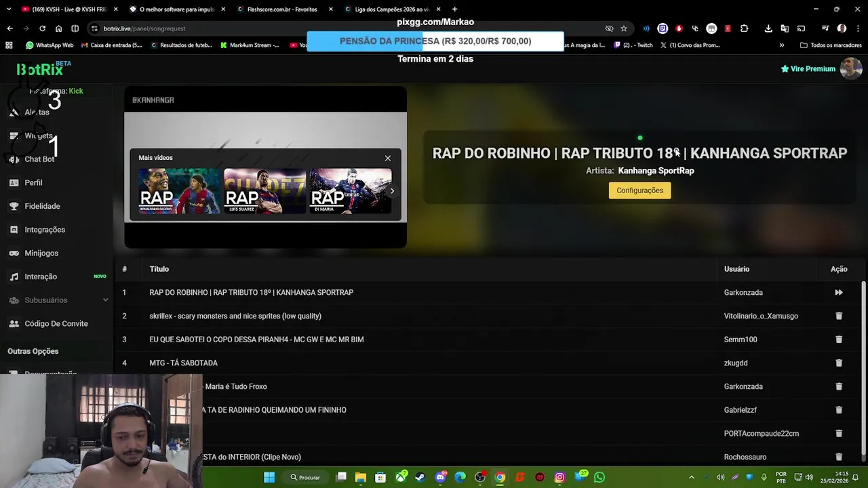Open the browser downloads icon
Screen dimensions: 868x488
click(x=768, y=28)
